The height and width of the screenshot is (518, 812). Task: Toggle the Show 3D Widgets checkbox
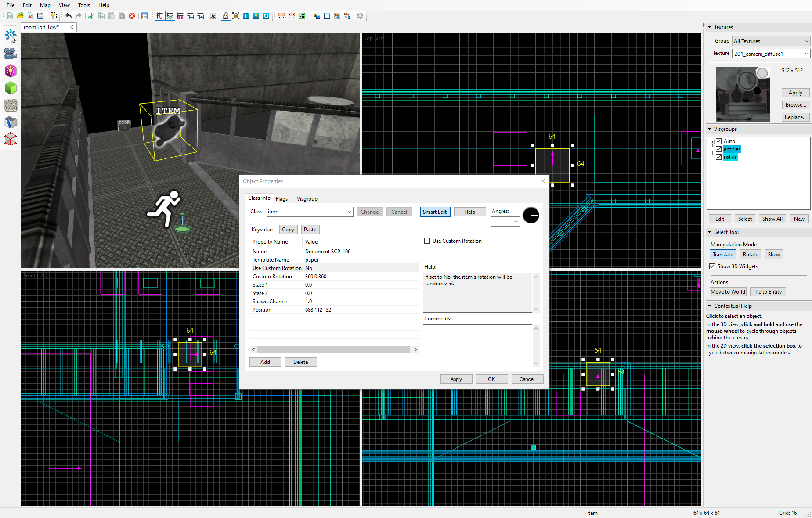(712, 266)
